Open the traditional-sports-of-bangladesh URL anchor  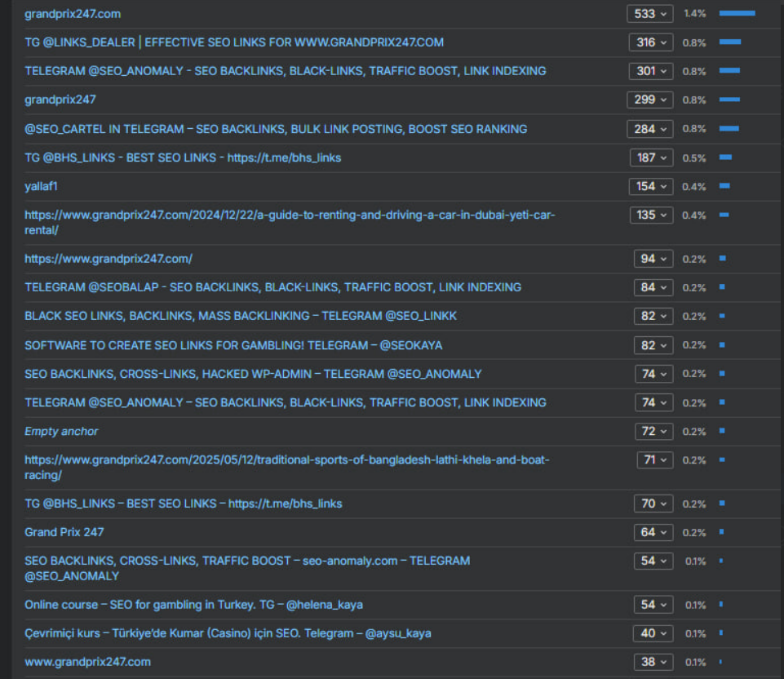pyautogui.click(x=287, y=468)
